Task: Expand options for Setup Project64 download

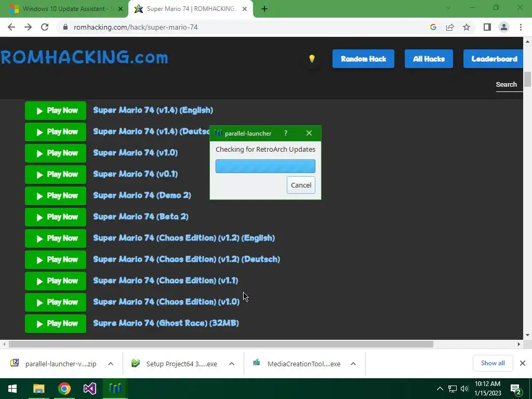Action: click(232, 364)
